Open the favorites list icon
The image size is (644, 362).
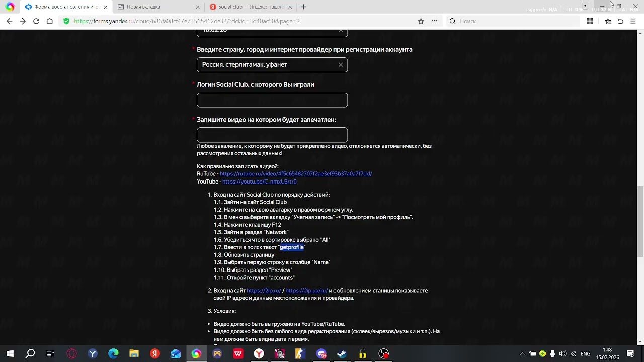click(608, 21)
